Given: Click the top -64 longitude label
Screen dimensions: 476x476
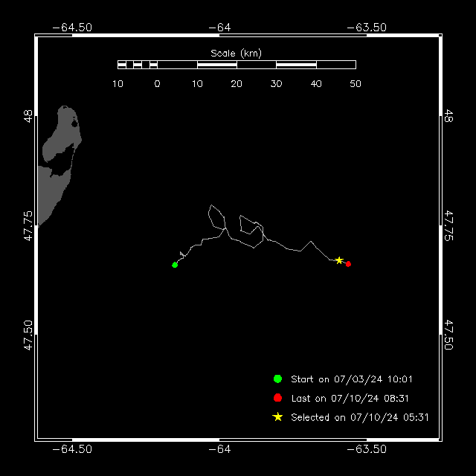Looking at the screenshot, I should (219, 28).
